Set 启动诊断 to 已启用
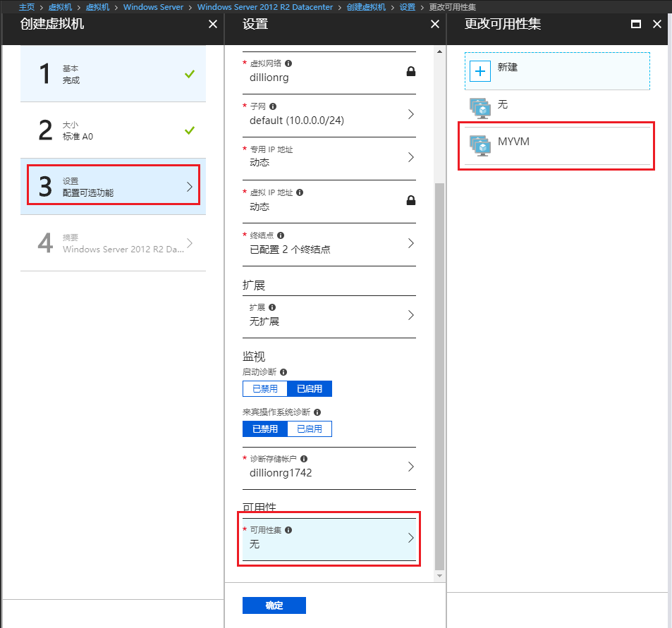Screen dimensions: 672x628 pos(310,389)
